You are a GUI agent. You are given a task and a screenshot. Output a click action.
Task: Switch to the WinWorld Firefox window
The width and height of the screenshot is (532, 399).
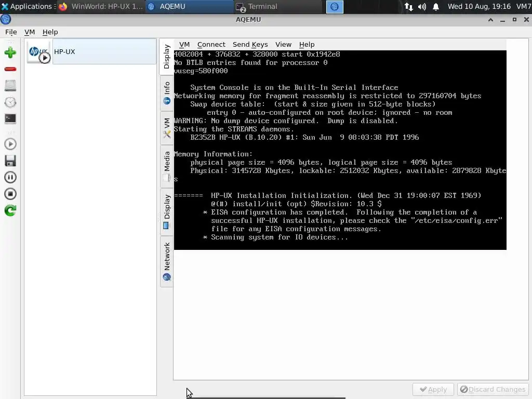[101, 6]
